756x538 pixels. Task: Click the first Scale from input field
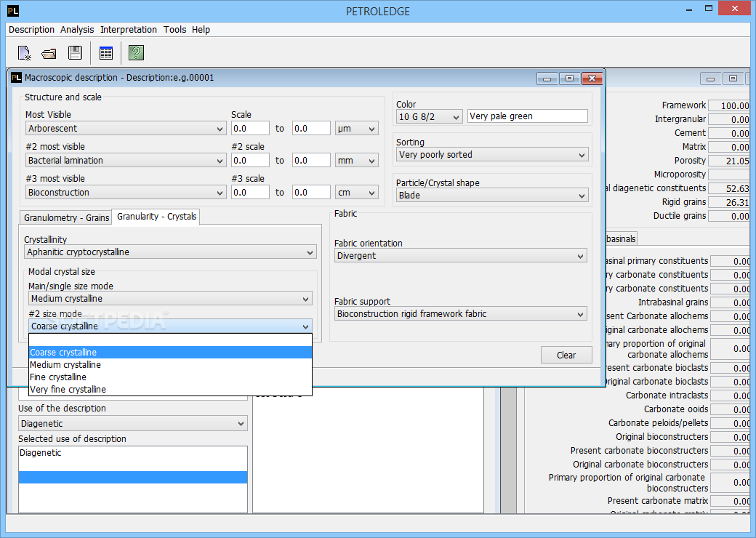[x=250, y=129]
